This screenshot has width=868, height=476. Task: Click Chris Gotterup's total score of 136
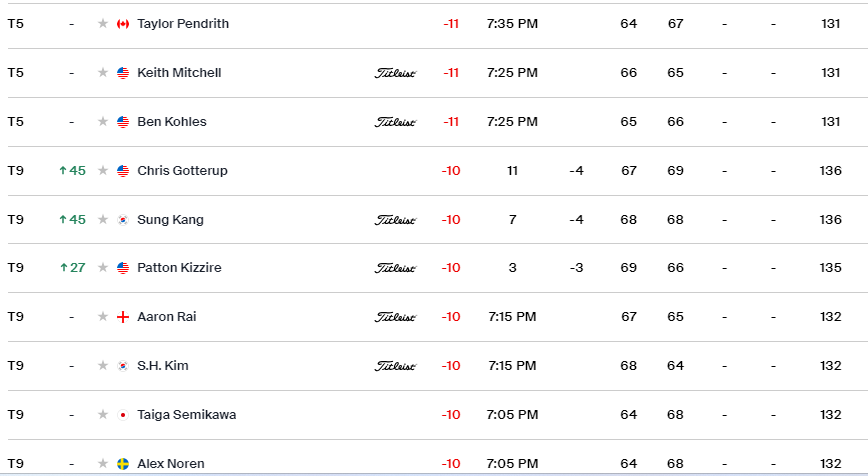830,171
